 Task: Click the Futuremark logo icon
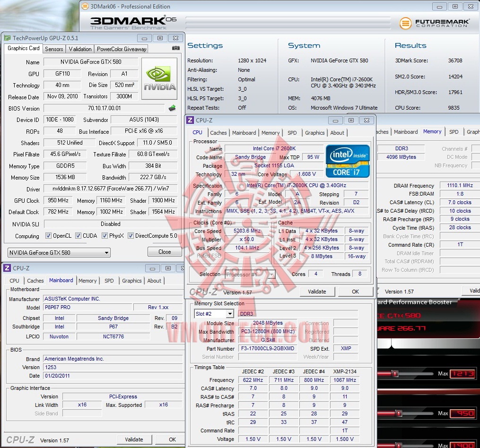point(405,23)
